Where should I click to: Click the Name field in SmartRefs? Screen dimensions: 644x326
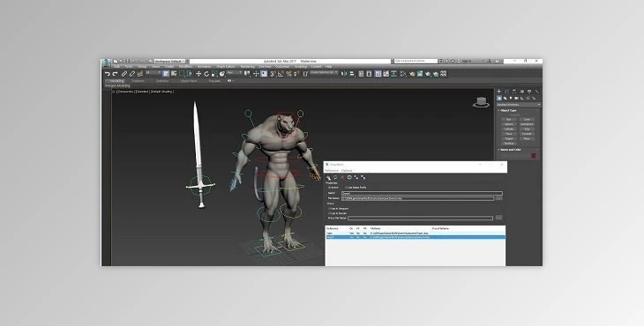pyautogui.click(x=423, y=193)
